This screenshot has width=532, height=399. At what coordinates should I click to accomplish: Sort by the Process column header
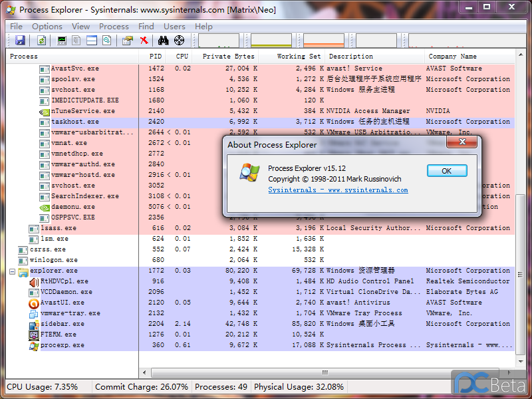click(72, 57)
